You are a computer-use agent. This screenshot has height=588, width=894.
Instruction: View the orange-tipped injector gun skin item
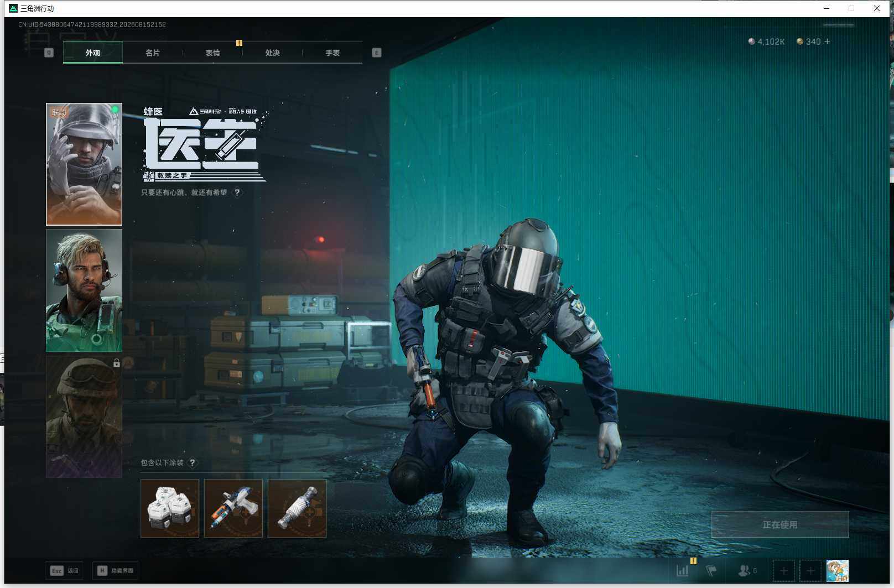pos(233,508)
